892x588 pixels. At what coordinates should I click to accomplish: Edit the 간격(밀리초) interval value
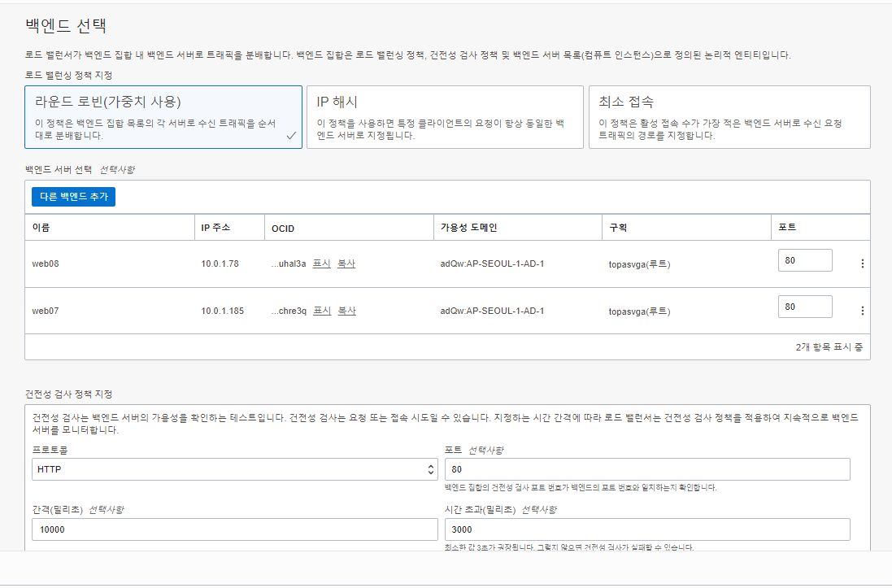233,529
